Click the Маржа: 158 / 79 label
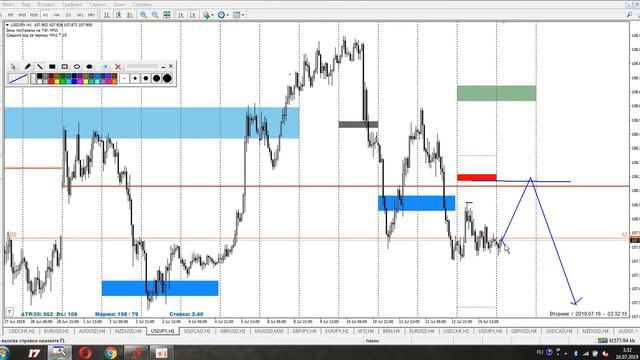The image size is (640, 360). pos(117,314)
